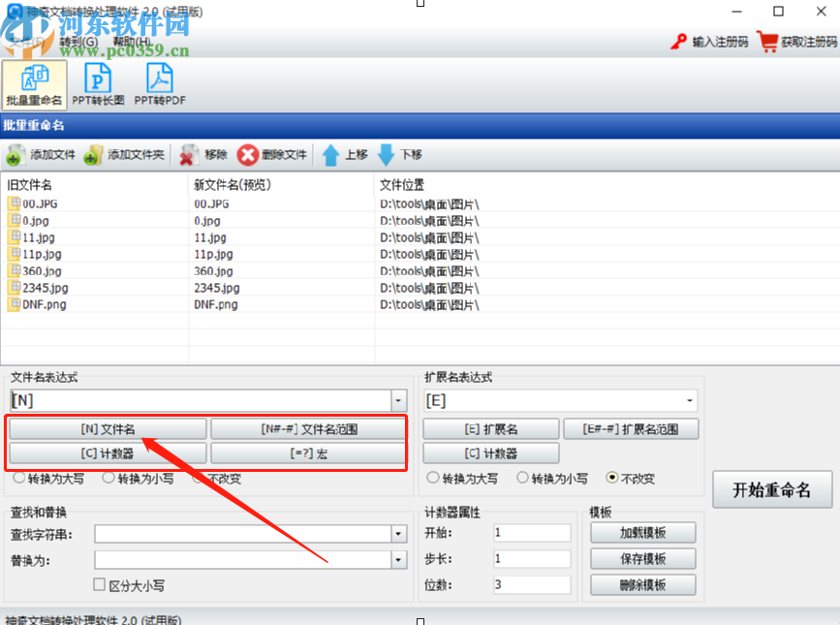Open the filename expression [N] dropdown

pos(396,399)
